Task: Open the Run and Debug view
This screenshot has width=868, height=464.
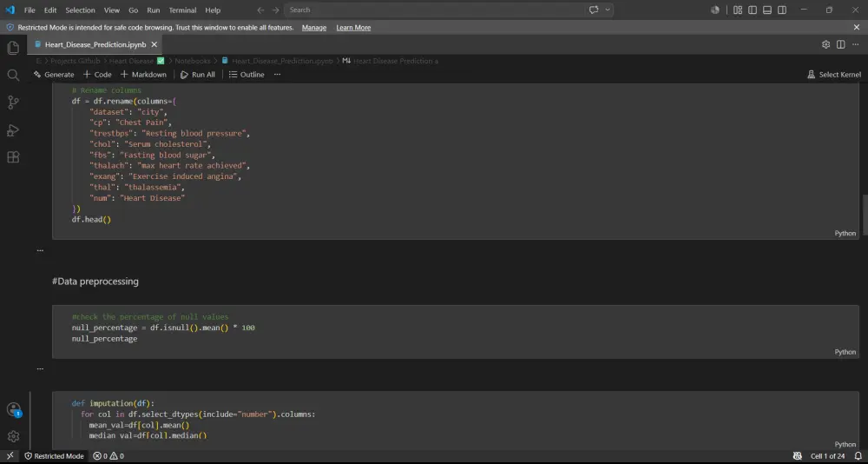Action: coord(13,130)
